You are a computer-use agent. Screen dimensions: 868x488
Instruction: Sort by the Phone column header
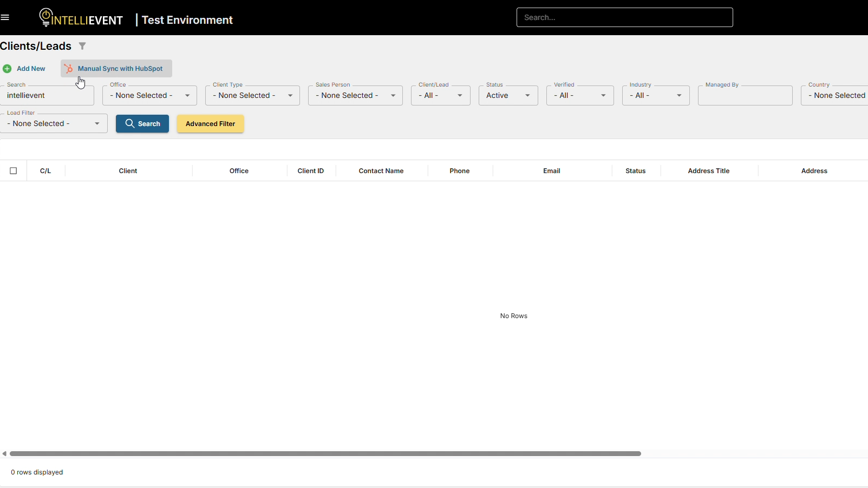coord(460,171)
